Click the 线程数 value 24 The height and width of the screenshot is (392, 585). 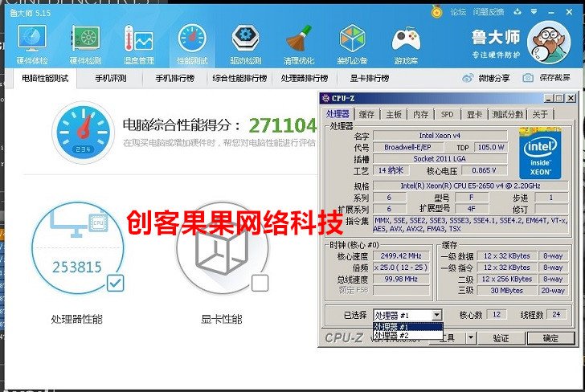pos(556,314)
